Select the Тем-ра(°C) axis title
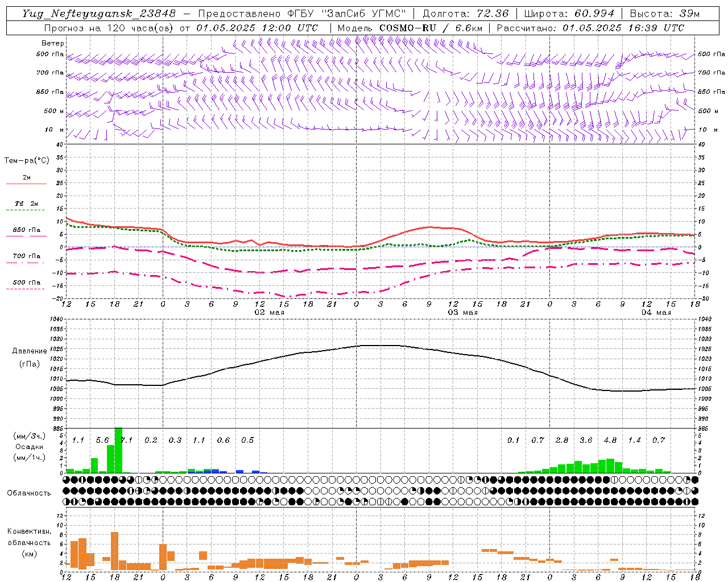This screenshot has width=728, height=582. (x=27, y=161)
